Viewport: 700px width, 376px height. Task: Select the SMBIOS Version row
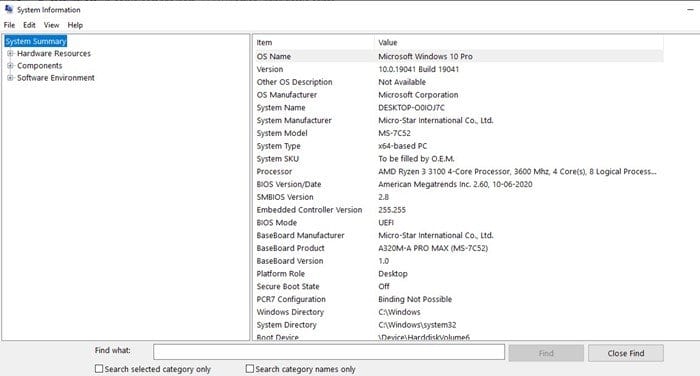pyautogui.click(x=458, y=197)
